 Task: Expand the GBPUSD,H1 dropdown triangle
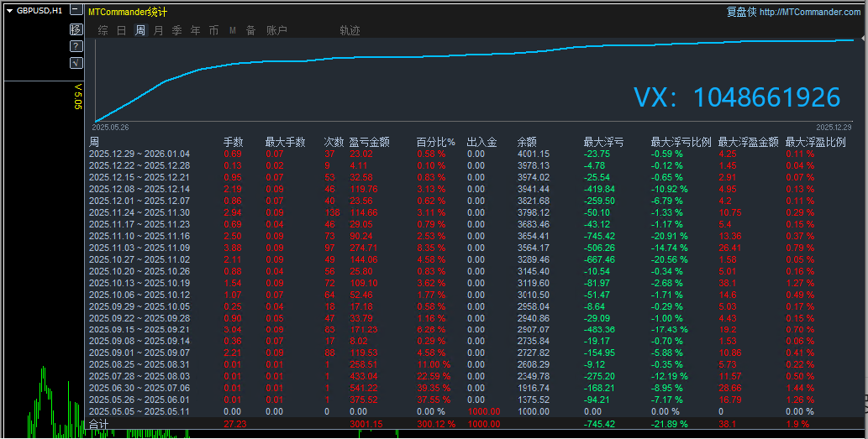coord(9,11)
